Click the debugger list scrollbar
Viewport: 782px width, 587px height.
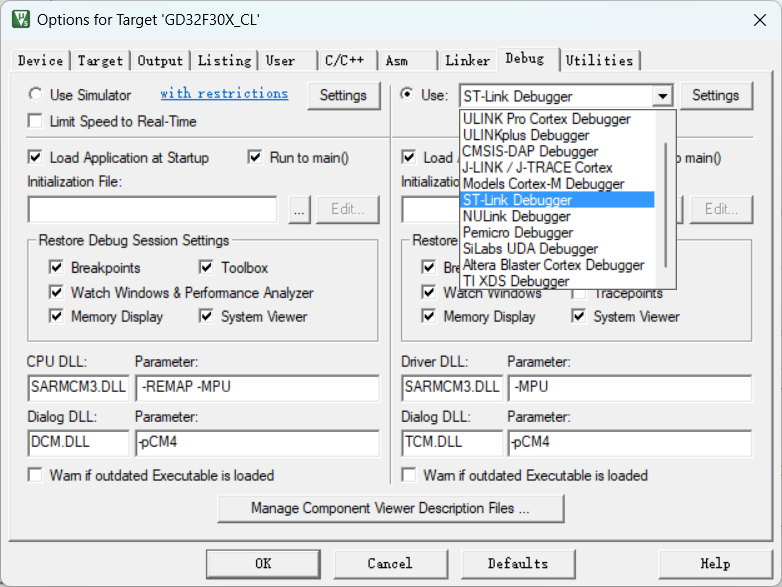click(665, 205)
